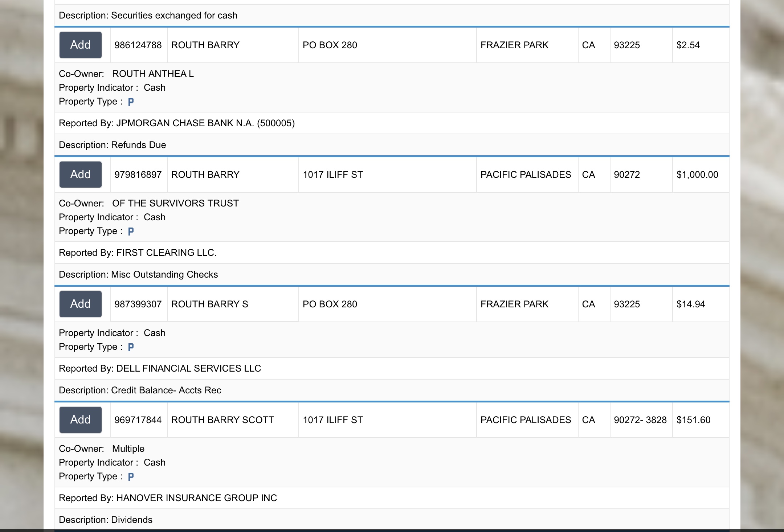Select property ID 969717844
Image resolution: width=784 pixels, height=532 pixels.
[138, 420]
